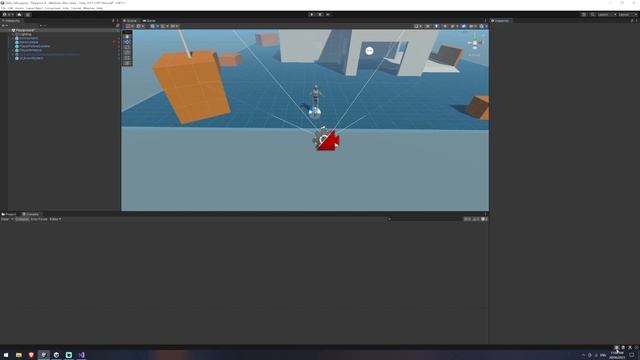The width and height of the screenshot is (640, 360).
Task: Collapse the Playground scene in Hierarchy
Action: click(10, 30)
